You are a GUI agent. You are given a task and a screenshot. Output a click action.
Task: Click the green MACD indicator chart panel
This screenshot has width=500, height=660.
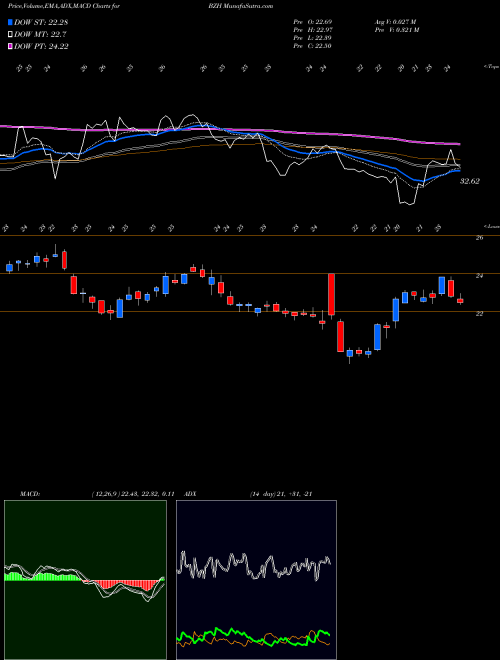tap(85, 580)
